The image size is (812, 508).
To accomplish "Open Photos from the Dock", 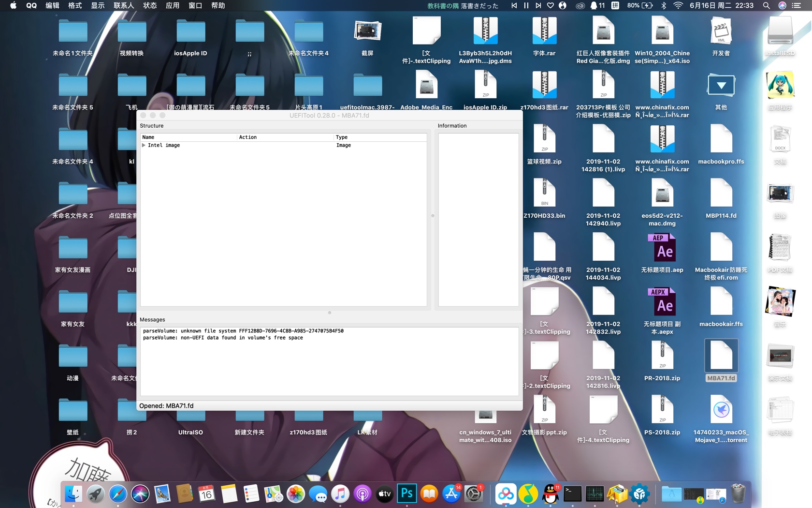I will (x=296, y=494).
